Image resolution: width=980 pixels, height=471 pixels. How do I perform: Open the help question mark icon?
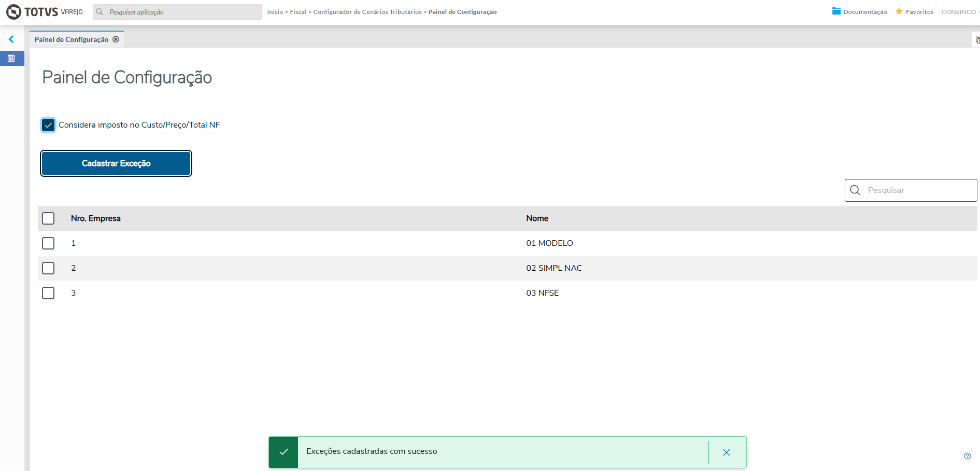tap(968, 456)
